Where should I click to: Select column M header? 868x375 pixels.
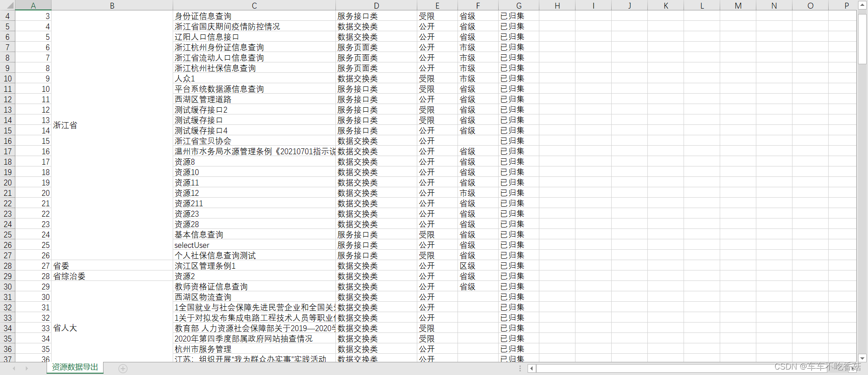coord(738,5)
